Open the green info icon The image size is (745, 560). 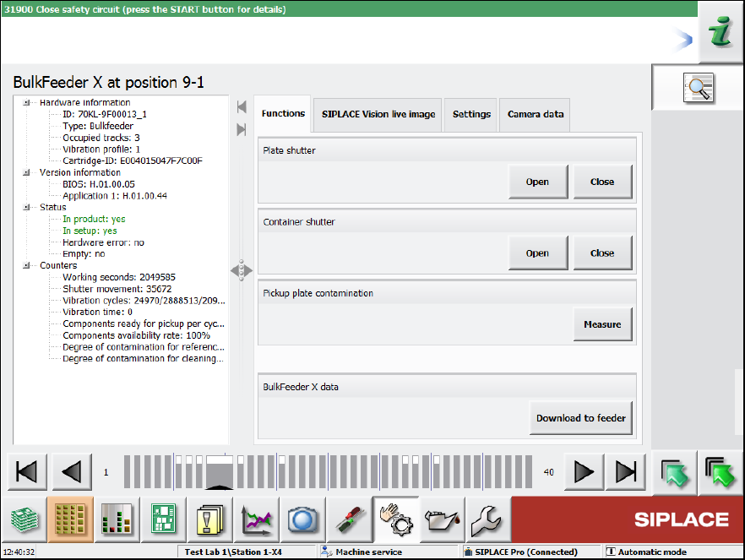click(721, 31)
